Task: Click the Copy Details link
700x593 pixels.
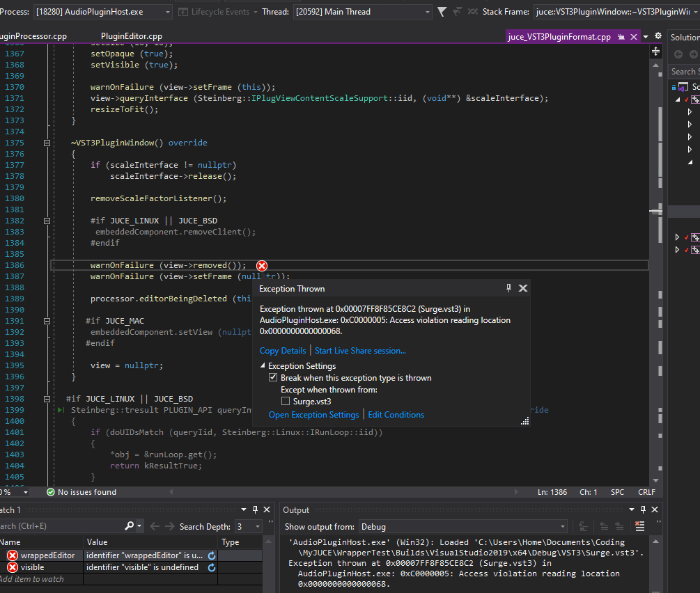Action: [283, 351]
